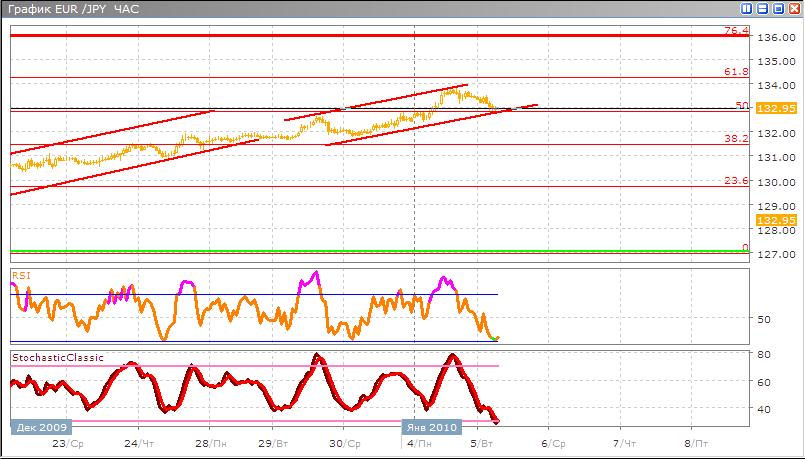Image resolution: width=805 pixels, height=459 pixels.
Task: Maximize the EUR/JPY chart window
Action: pos(777,8)
